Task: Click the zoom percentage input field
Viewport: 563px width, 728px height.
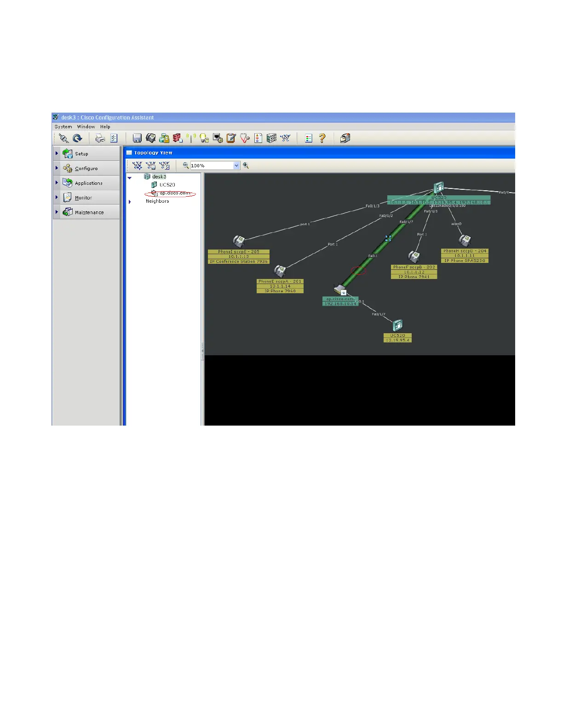Action: 212,165
